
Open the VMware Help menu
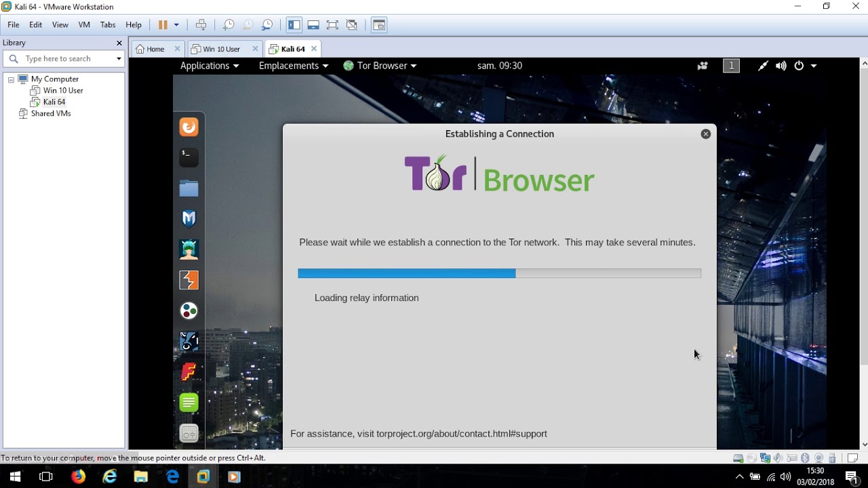click(134, 25)
